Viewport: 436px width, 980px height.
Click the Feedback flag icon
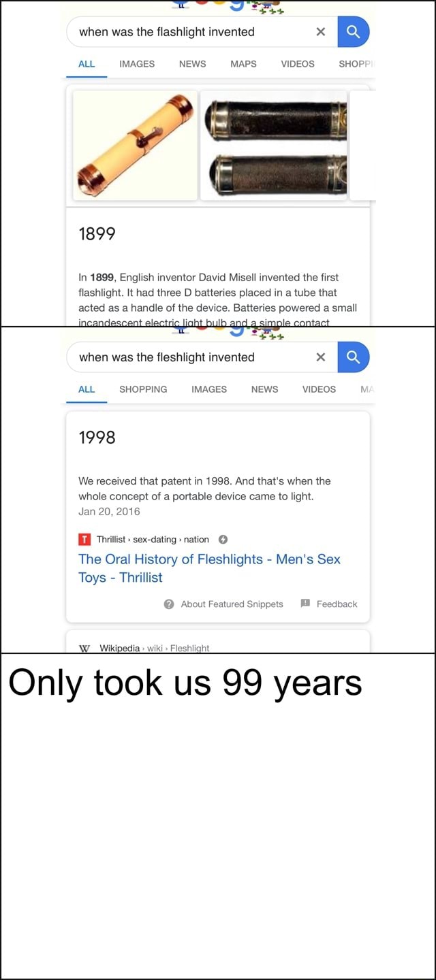pos(305,604)
